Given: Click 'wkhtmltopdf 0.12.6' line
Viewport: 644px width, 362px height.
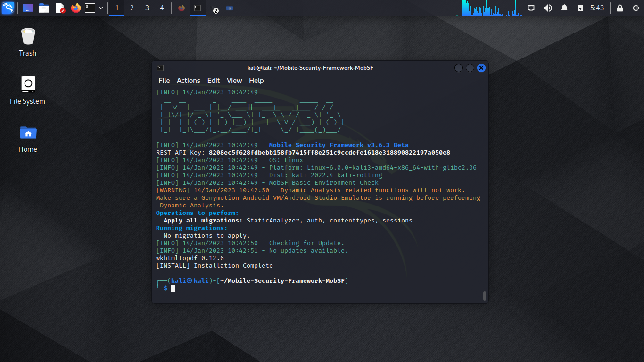Looking at the screenshot, I should [x=190, y=258].
